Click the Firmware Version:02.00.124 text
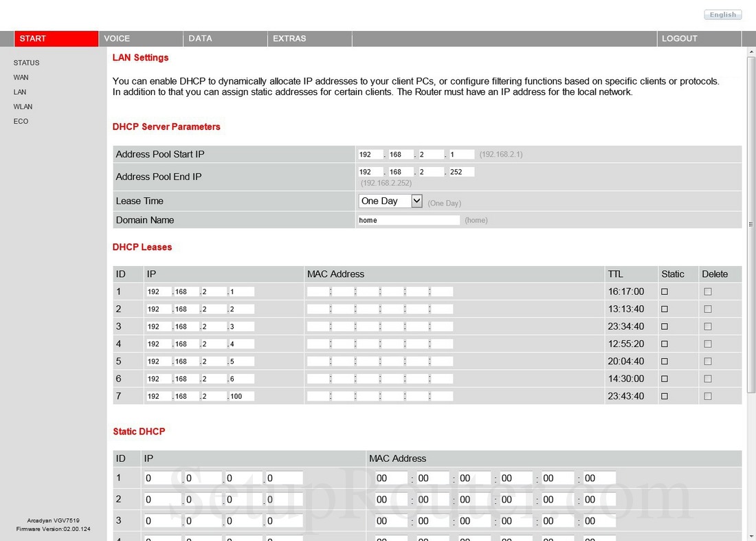The image size is (756, 541). tap(53, 529)
